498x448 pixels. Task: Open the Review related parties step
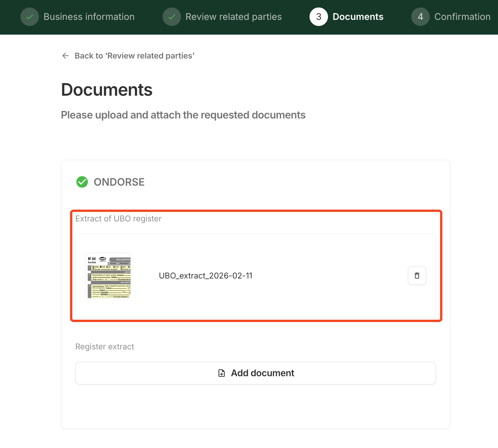(x=233, y=17)
